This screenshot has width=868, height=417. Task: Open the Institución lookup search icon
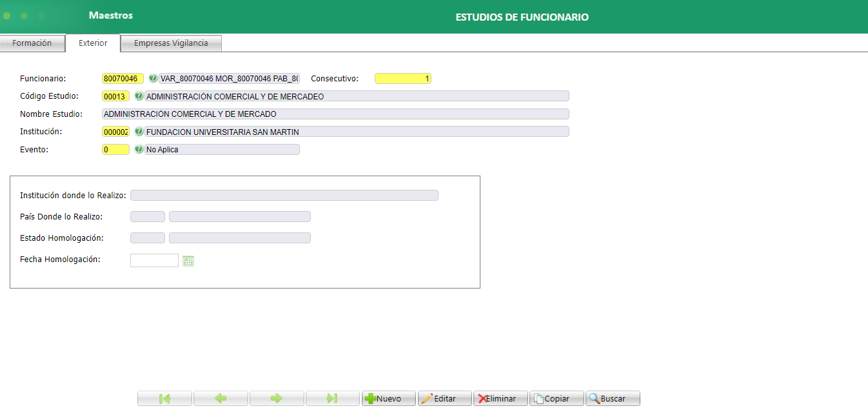click(x=138, y=132)
